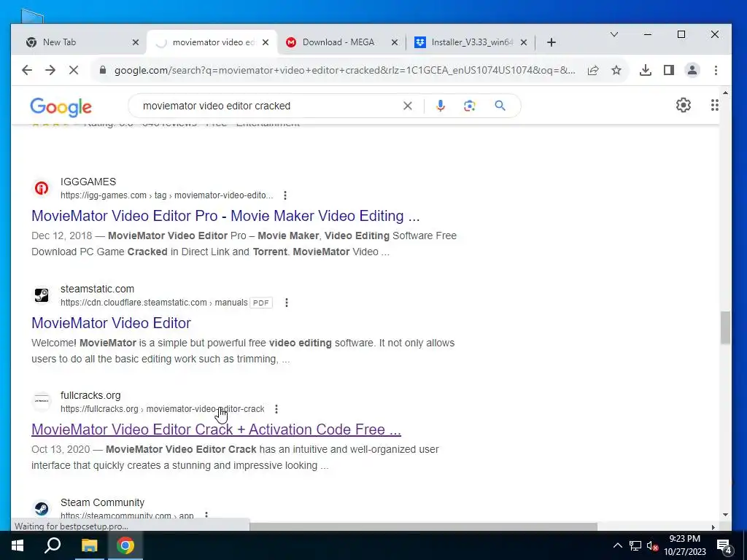Bookmark this tab with star icon
The height and width of the screenshot is (560, 747).
616,71
